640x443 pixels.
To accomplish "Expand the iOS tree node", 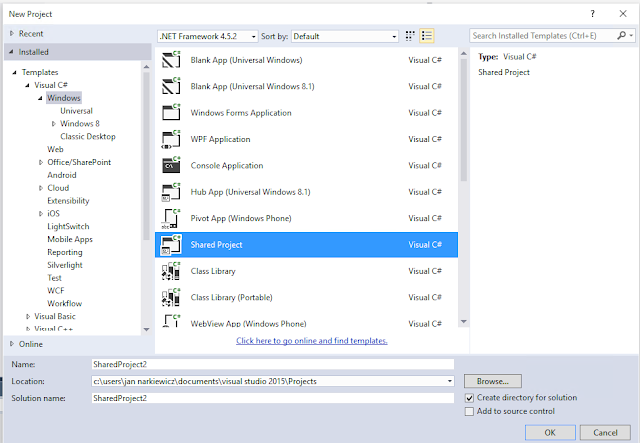I will coord(40,214).
